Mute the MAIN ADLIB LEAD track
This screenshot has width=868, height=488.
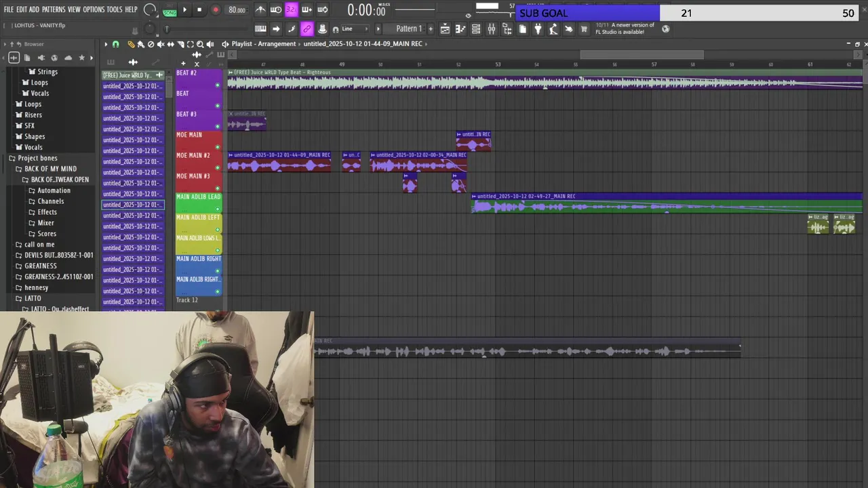click(x=218, y=209)
